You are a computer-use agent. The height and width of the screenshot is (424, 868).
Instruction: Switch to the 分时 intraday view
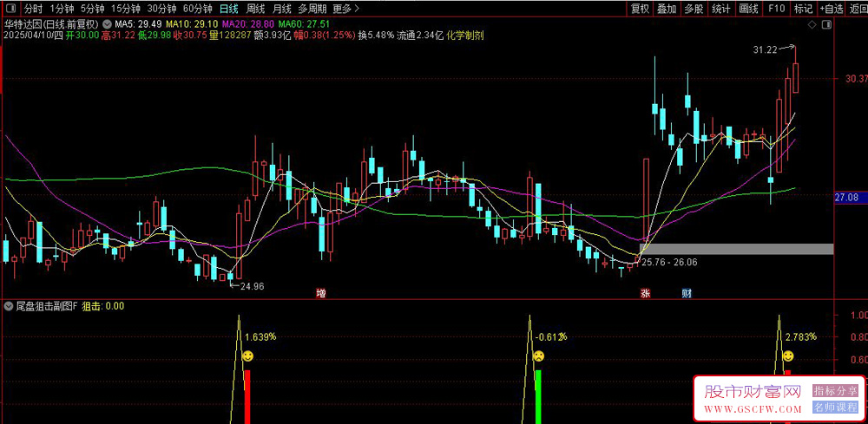tap(34, 9)
